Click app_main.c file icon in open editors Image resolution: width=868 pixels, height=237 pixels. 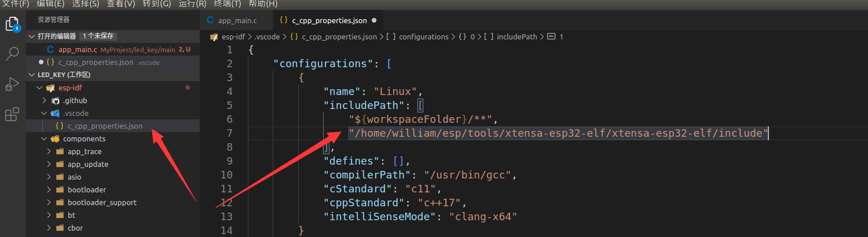[x=51, y=49]
